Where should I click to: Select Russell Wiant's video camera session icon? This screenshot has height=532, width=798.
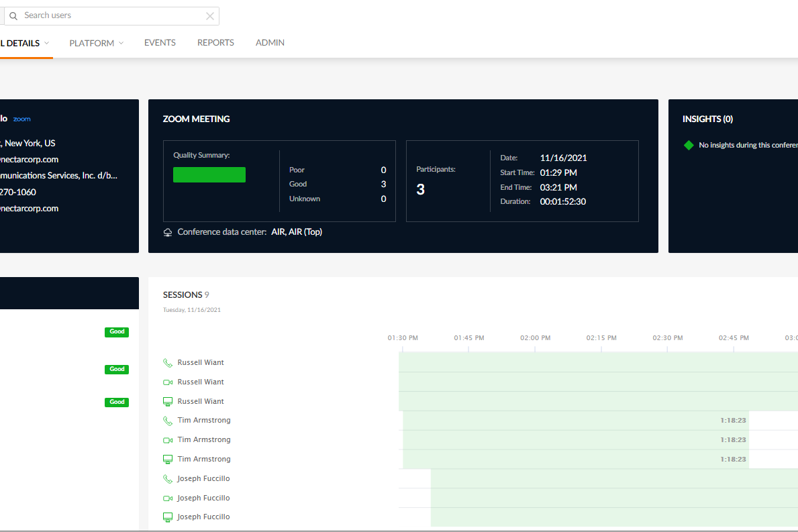click(167, 382)
